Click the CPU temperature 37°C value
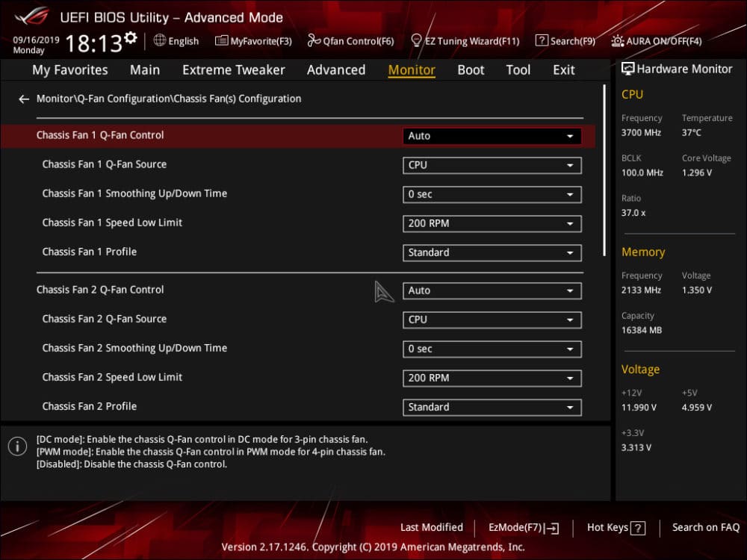747x560 pixels. click(x=691, y=133)
